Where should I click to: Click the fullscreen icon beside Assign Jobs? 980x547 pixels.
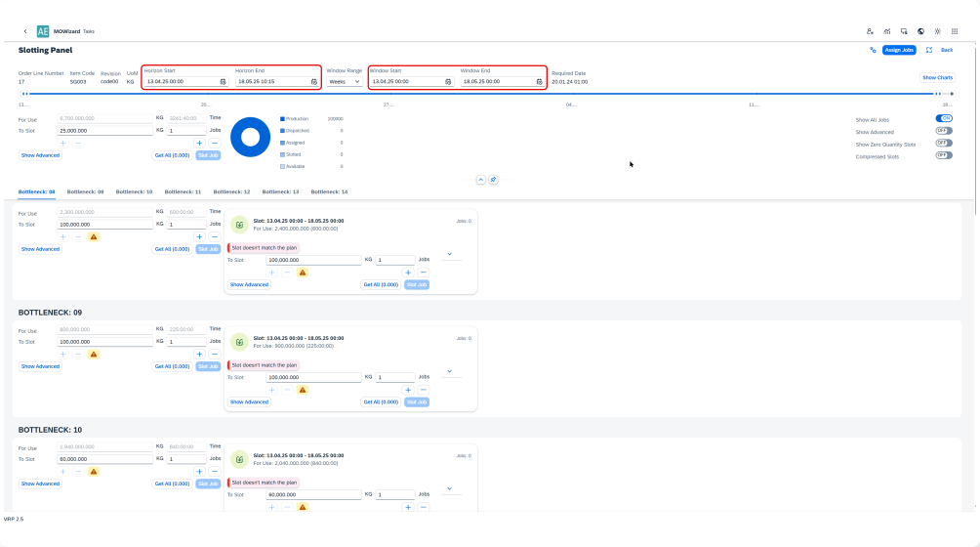point(929,50)
